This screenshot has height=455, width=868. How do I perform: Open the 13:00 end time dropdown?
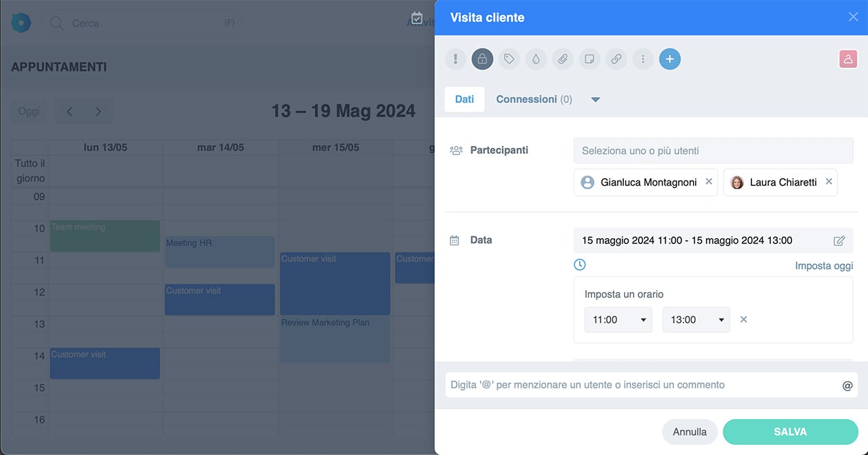(696, 319)
